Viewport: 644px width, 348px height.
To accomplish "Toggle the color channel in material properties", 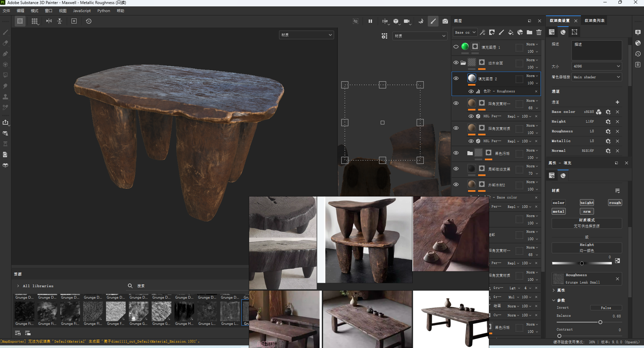I will 559,203.
